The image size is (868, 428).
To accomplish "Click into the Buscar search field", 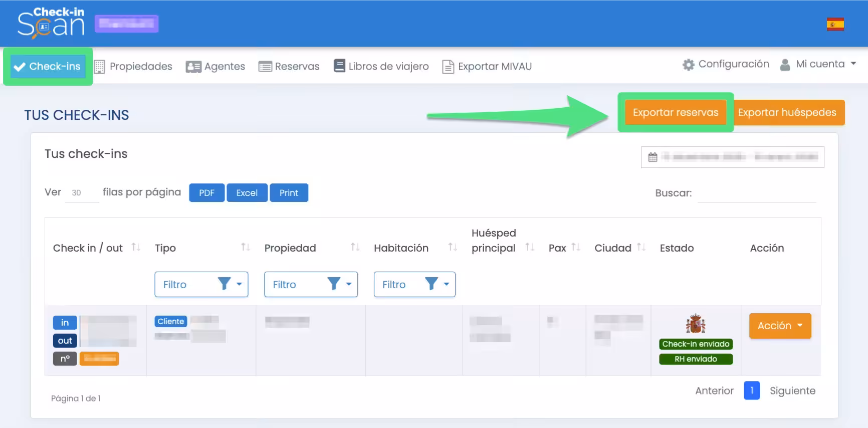I will (757, 193).
